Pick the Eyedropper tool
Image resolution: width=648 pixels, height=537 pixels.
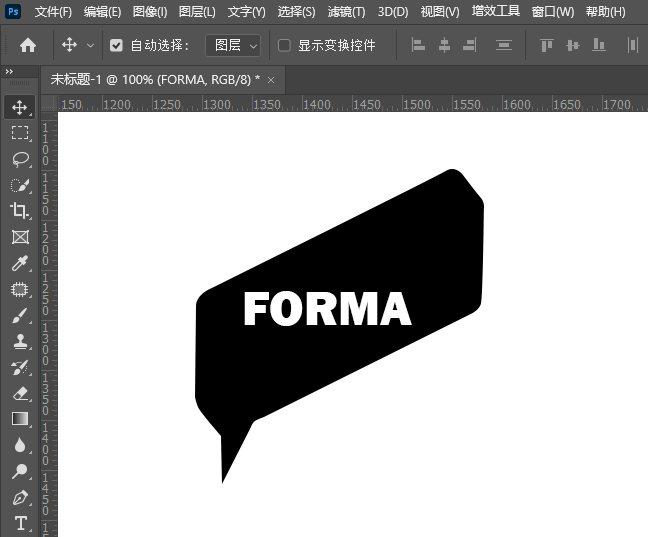[20, 263]
